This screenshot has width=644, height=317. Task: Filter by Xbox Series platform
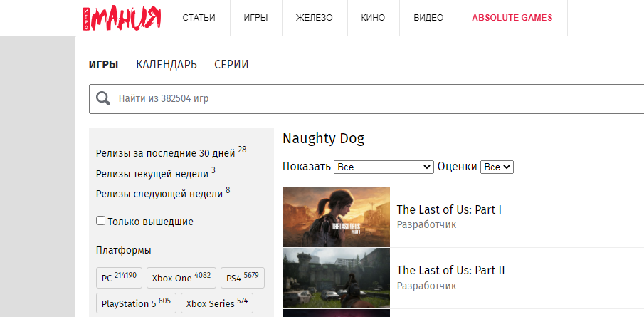pyautogui.click(x=217, y=303)
